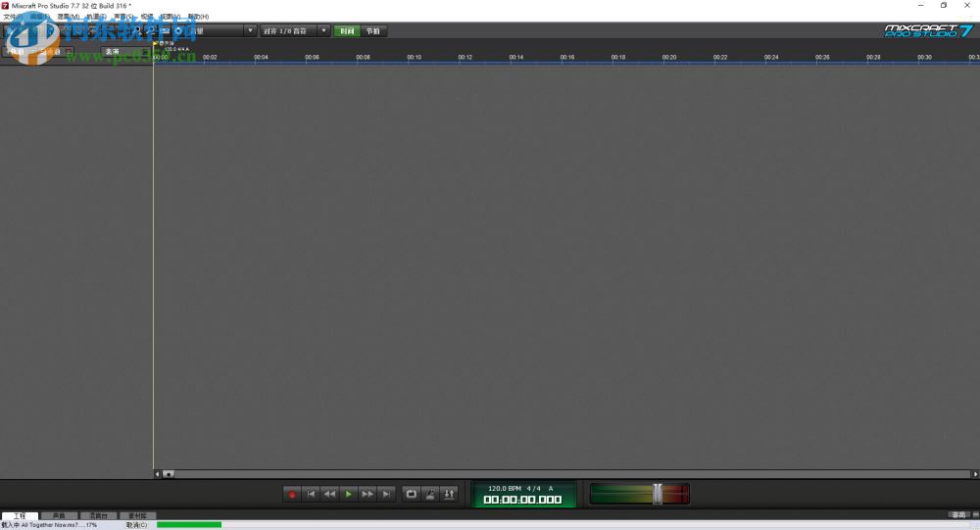980x530 pixels.
Task: Click the 表演 performance button
Action: [125, 51]
